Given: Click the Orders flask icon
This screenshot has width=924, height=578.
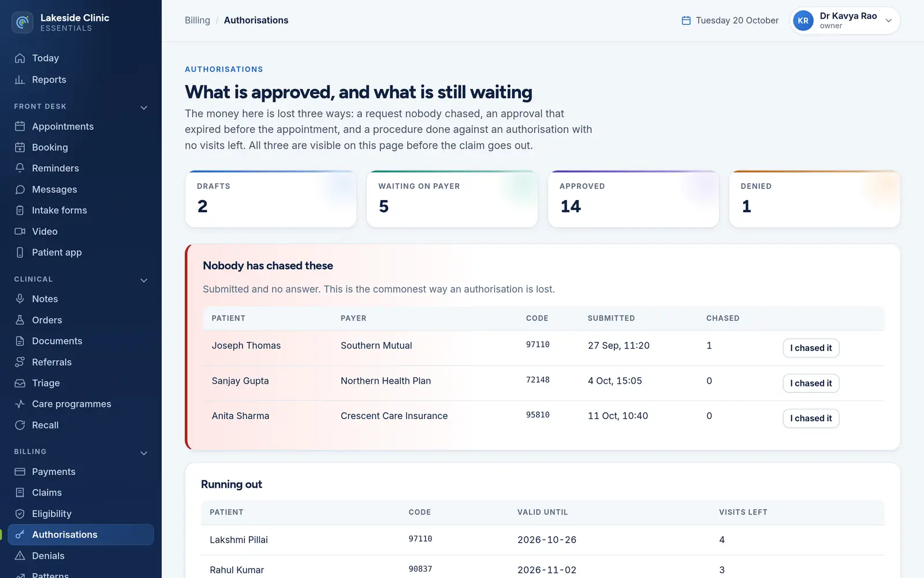Looking at the screenshot, I should point(20,320).
